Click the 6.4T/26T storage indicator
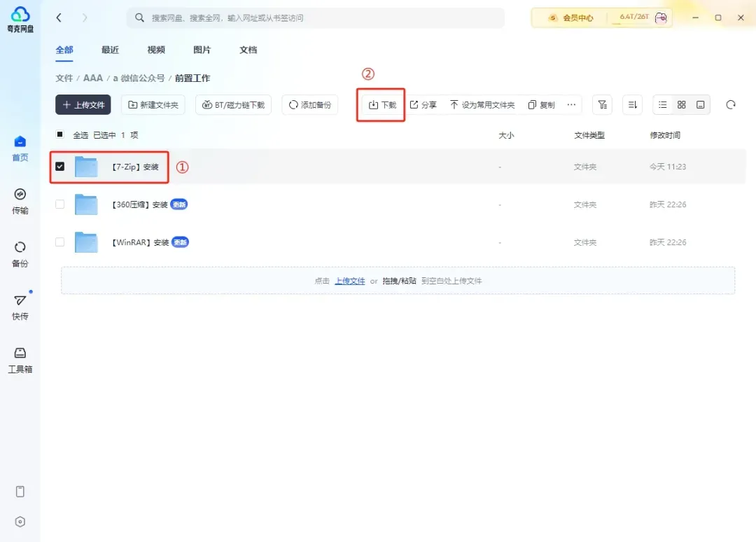The width and height of the screenshot is (756, 542). point(634,17)
